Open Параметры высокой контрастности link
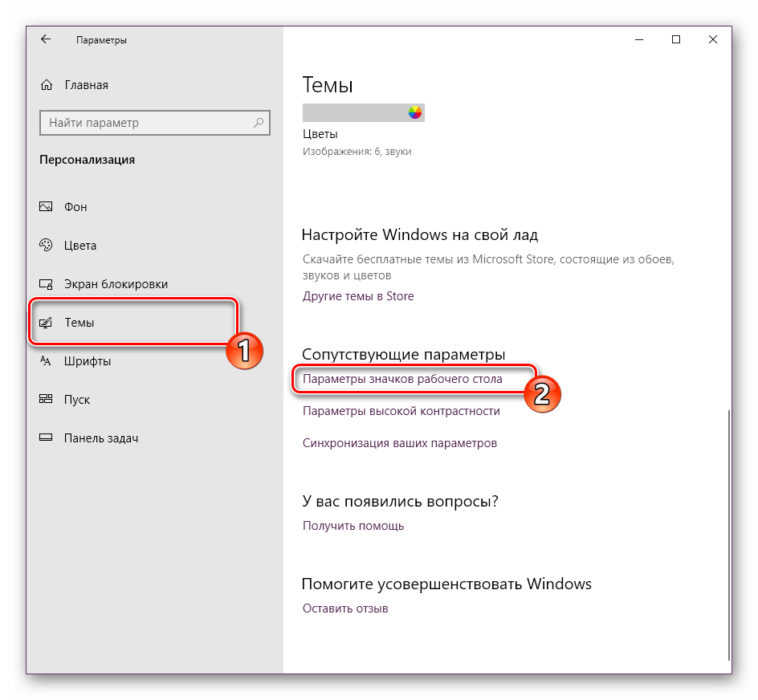The width and height of the screenshot is (758, 700). [401, 411]
